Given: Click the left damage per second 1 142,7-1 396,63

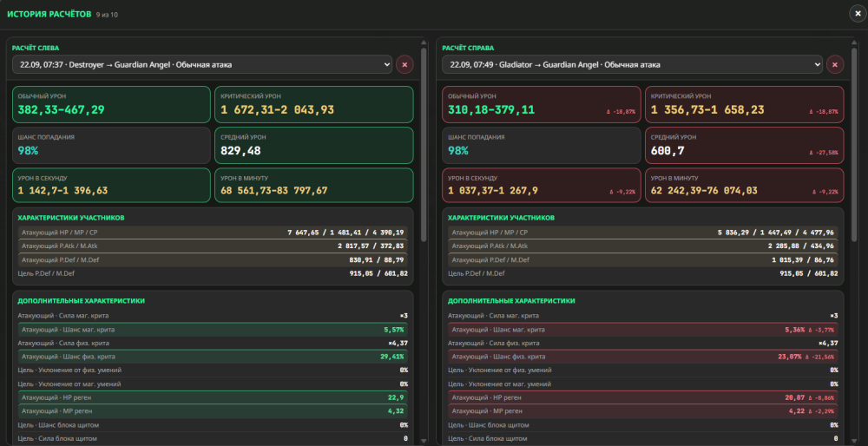Looking at the screenshot, I should (111, 186).
